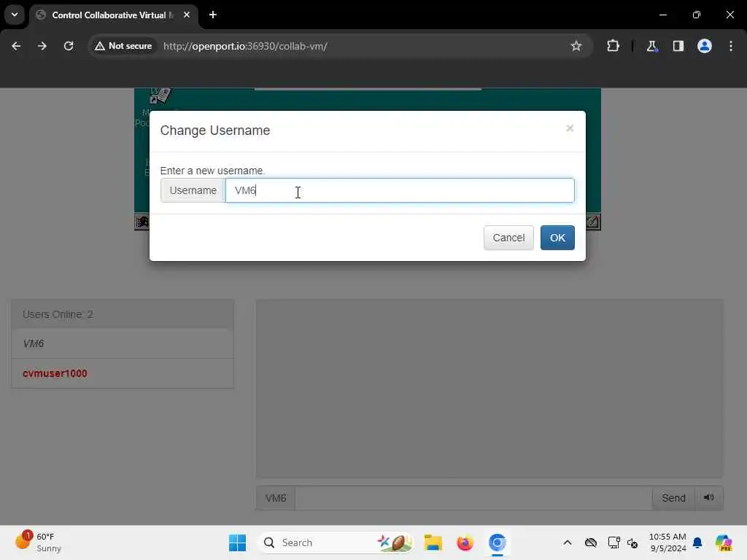This screenshot has width=747, height=560.
Task: Open the Copilot preview taskbar icon
Action: tap(724, 542)
